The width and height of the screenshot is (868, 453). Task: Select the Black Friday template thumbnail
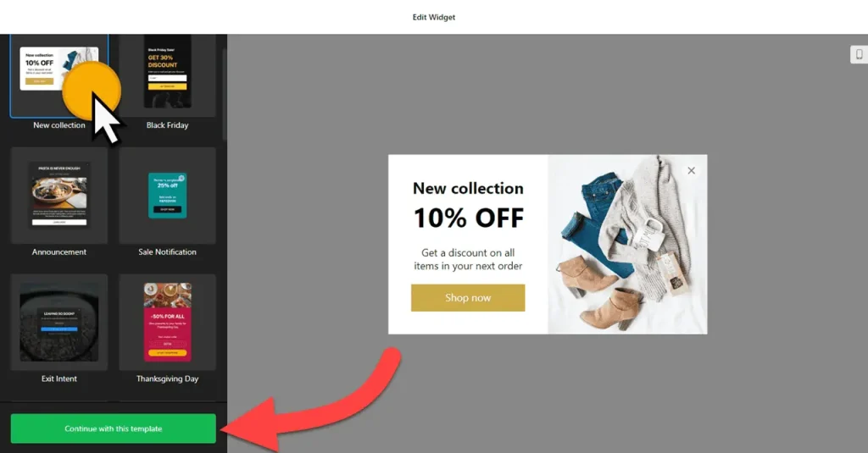point(167,75)
